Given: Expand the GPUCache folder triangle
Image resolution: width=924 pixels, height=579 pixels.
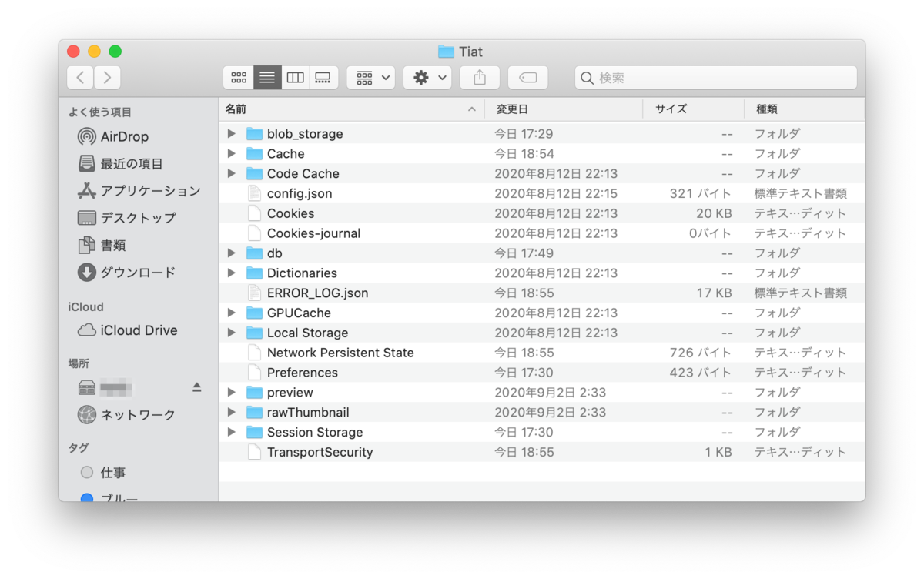Looking at the screenshot, I should pyautogui.click(x=232, y=313).
